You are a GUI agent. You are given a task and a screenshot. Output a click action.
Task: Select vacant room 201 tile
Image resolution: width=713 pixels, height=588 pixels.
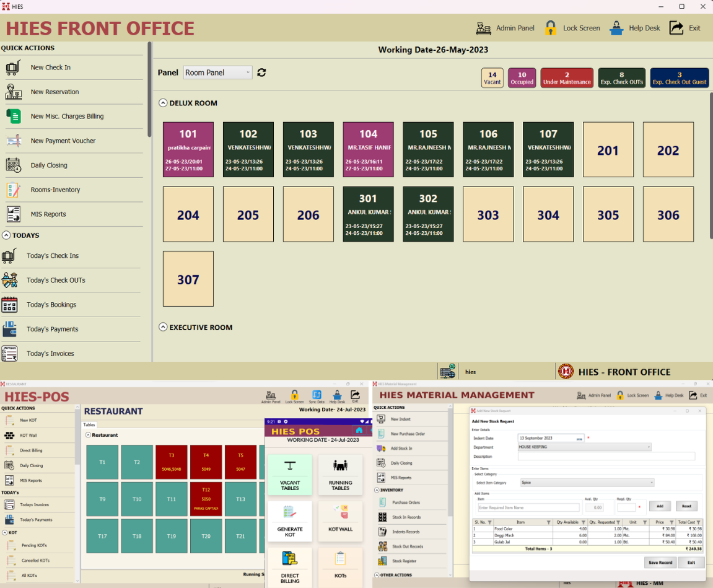click(608, 150)
